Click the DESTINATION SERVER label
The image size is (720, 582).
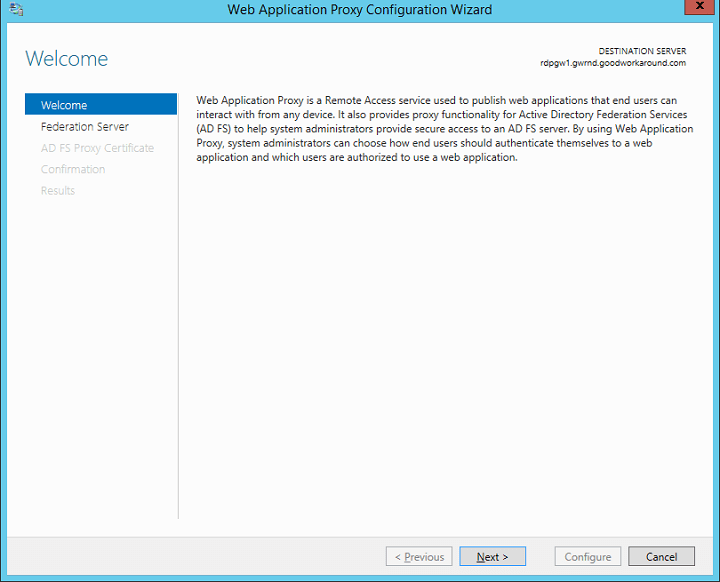[641, 50]
